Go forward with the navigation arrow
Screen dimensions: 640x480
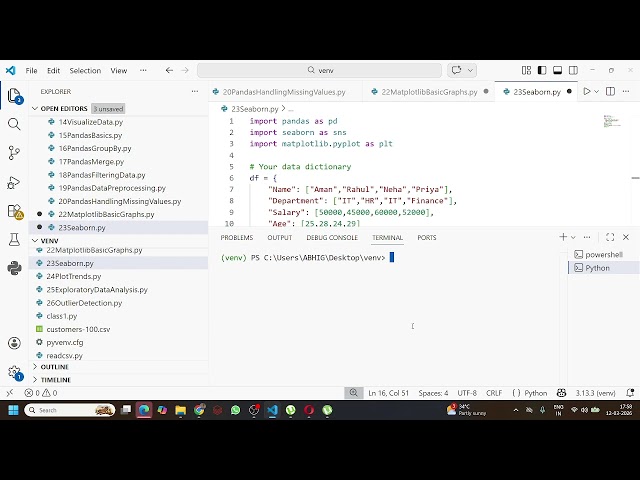185,70
